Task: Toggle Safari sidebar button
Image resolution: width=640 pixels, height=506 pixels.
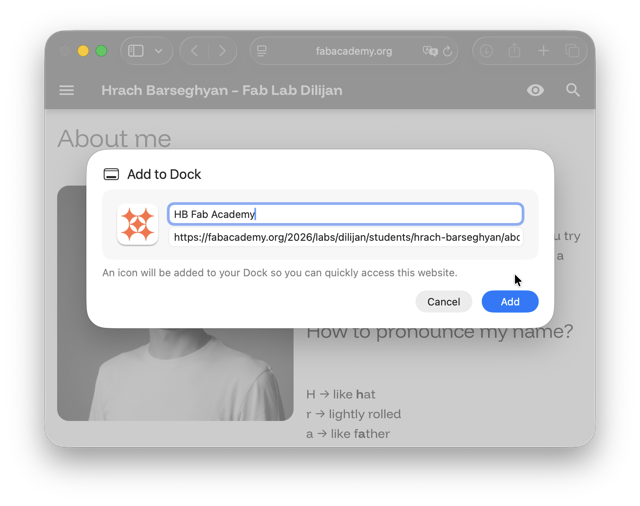Action: (136, 51)
